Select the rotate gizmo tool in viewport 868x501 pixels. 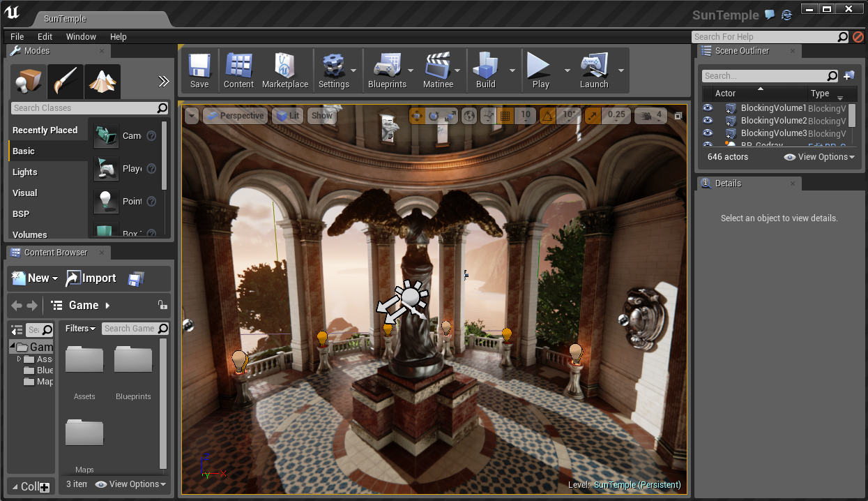click(434, 116)
